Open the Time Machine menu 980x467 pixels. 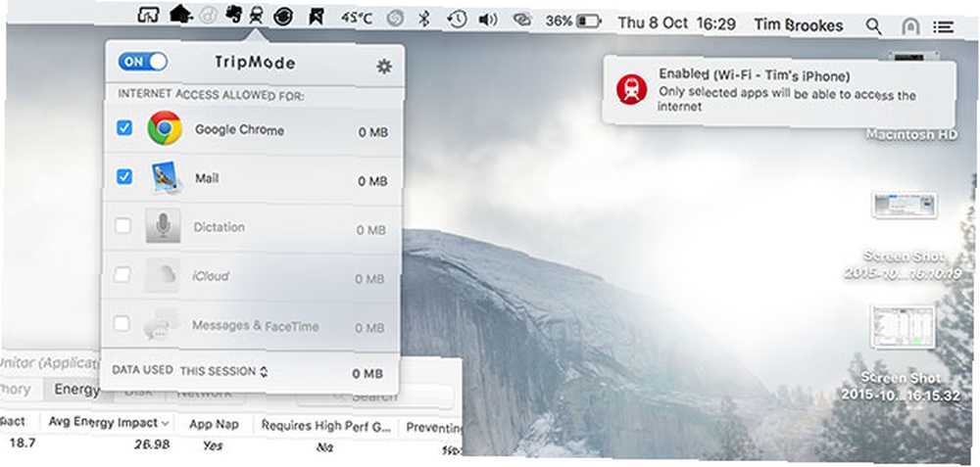(457, 20)
